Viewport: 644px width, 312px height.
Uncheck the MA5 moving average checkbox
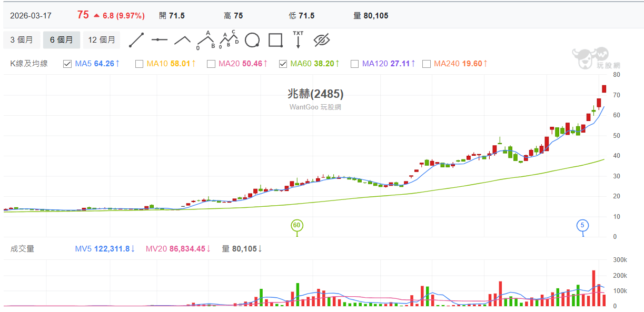click(67, 64)
